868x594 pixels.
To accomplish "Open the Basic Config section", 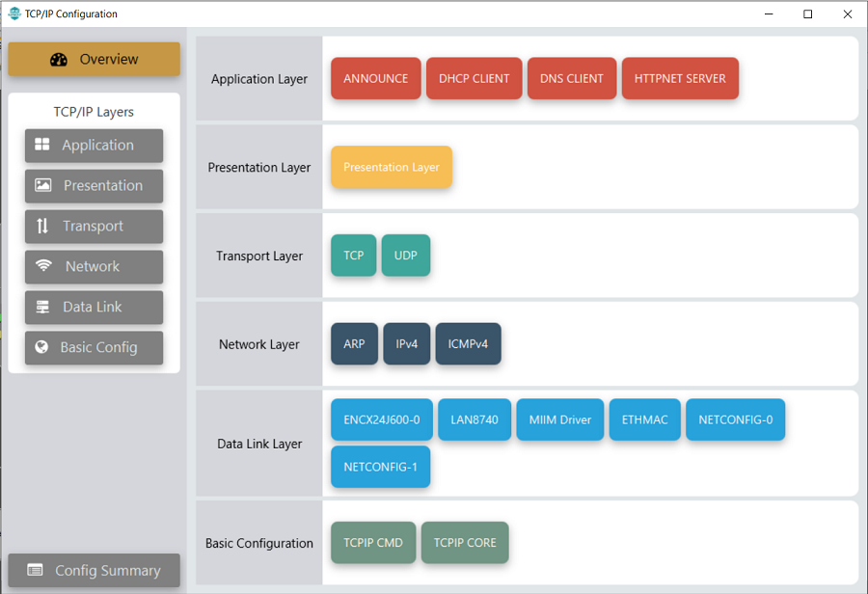I will [x=95, y=348].
